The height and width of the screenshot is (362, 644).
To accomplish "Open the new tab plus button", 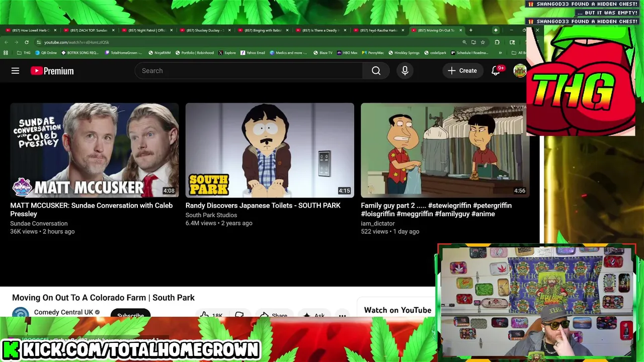I will pos(471,30).
